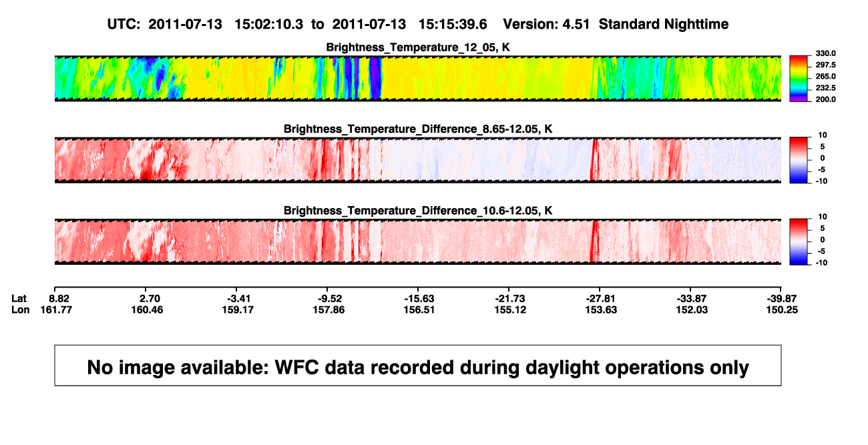Click the red-blue colorbar of the 10.6-12.05 plot
The image size is (868, 445).
point(799,242)
